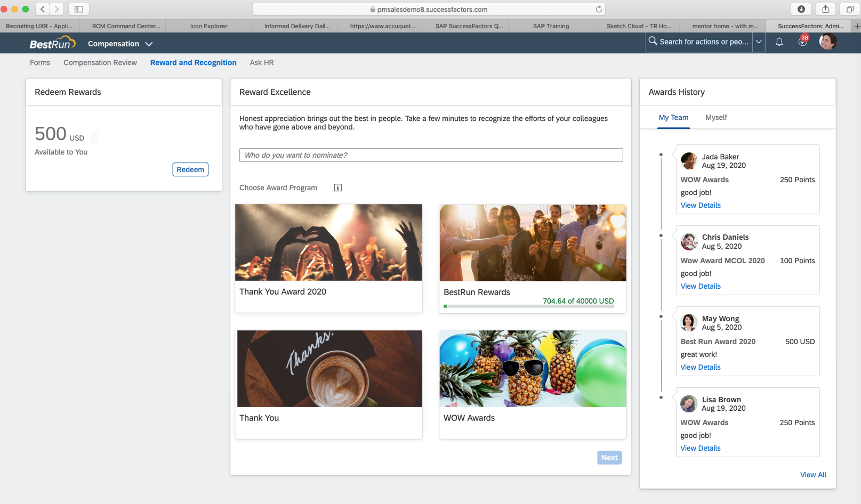
Task: Click 'Wow Award MCOL 2020' award title
Action: click(722, 261)
